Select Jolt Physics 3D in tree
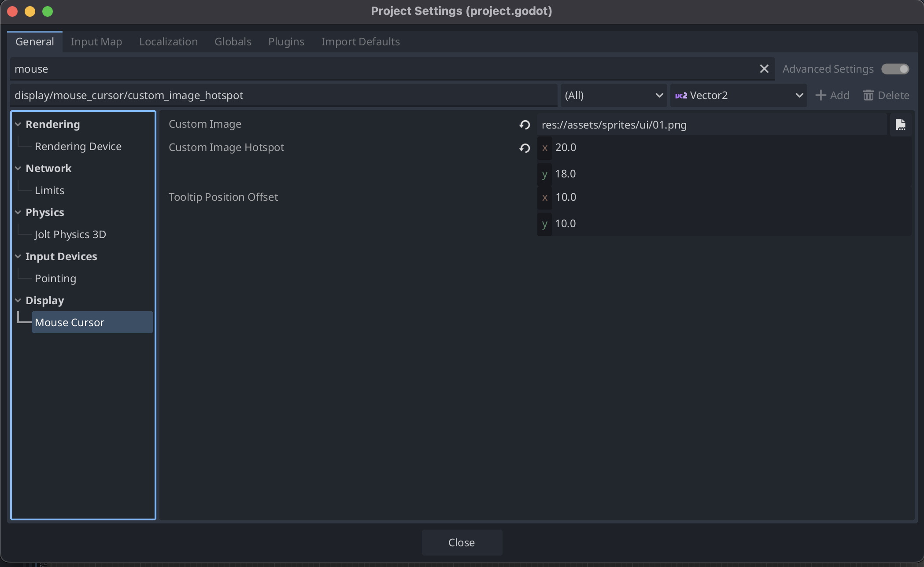Screen dimensions: 924x567 point(70,234)
